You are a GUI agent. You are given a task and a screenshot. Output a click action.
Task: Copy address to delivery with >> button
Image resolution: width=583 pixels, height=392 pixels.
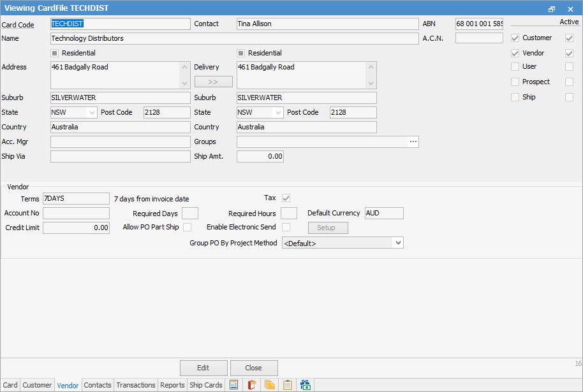(213, 82)
